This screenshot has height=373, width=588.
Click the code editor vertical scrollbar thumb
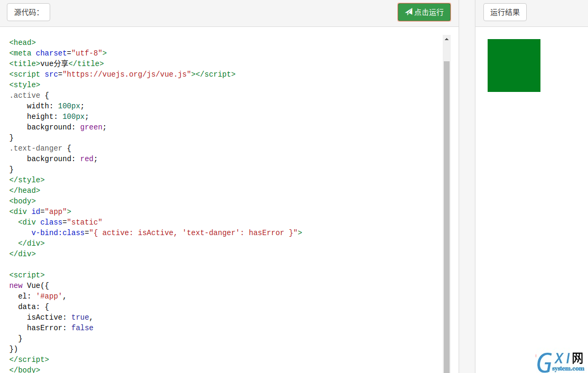point(446,217)
